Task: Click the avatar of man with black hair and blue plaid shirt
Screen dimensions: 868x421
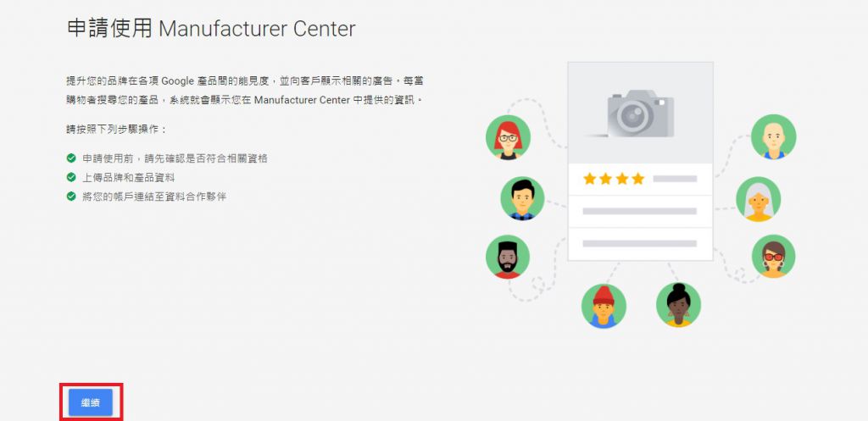Action: 522,198
